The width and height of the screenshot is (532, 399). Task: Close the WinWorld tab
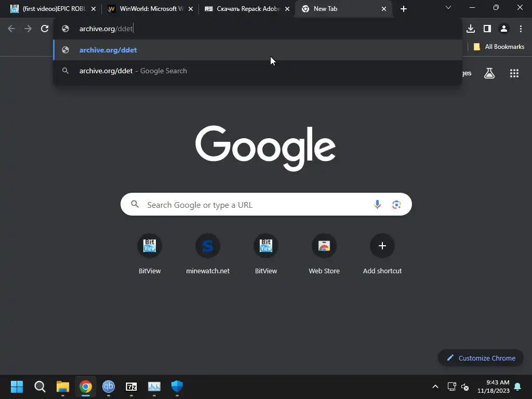click(x=191, y=9)
